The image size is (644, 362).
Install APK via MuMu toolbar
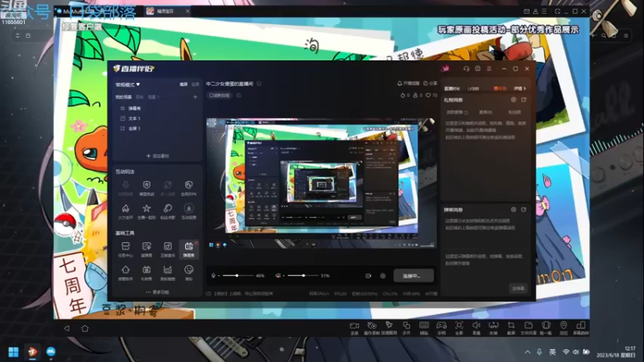point(493,328)
